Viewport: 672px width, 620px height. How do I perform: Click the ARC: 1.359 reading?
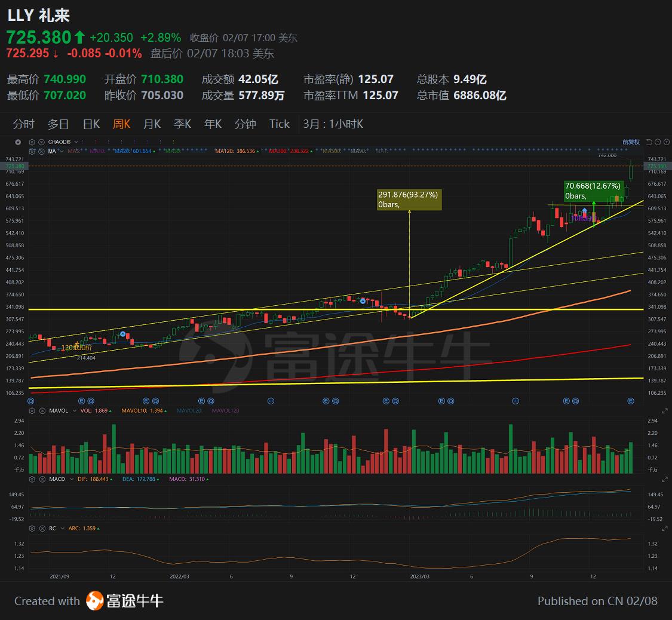click(x=84, y=528)
